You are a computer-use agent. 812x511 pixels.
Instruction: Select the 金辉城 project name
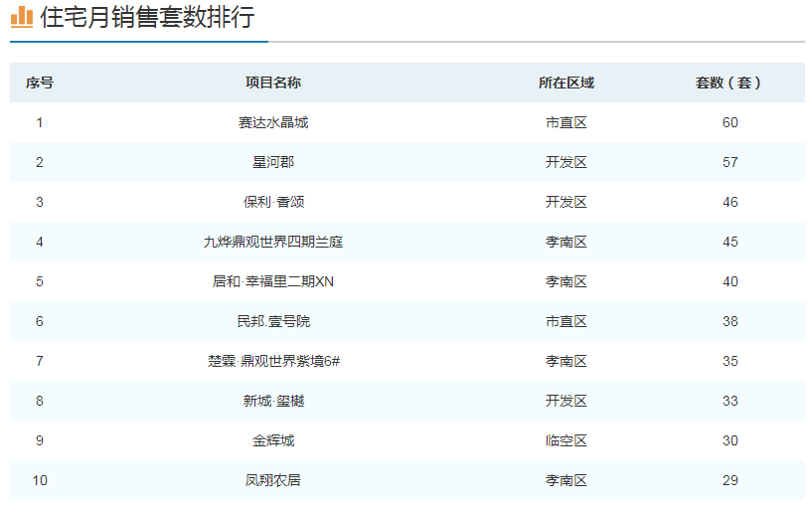[273, 440]
